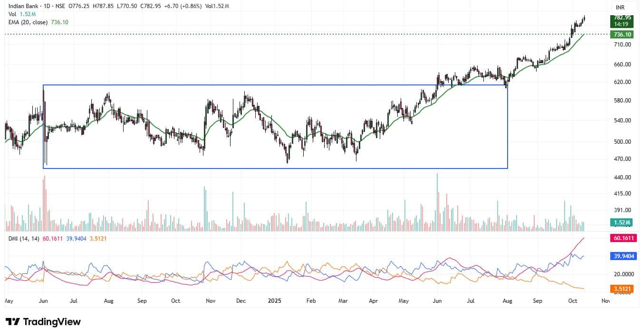644x336 pixels.
Task: Click the 500.00 level on price scale
Action: coord(621,142)
